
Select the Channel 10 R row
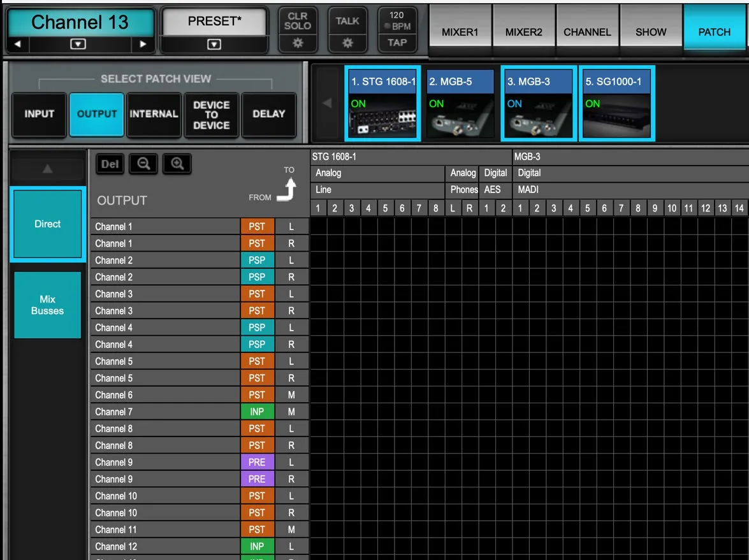[200, 513]
